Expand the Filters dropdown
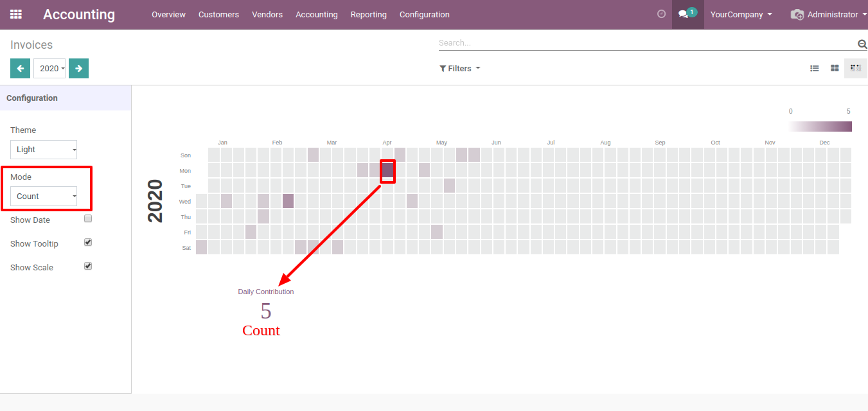This screenshot has width=868, height=411. (459, 69)
